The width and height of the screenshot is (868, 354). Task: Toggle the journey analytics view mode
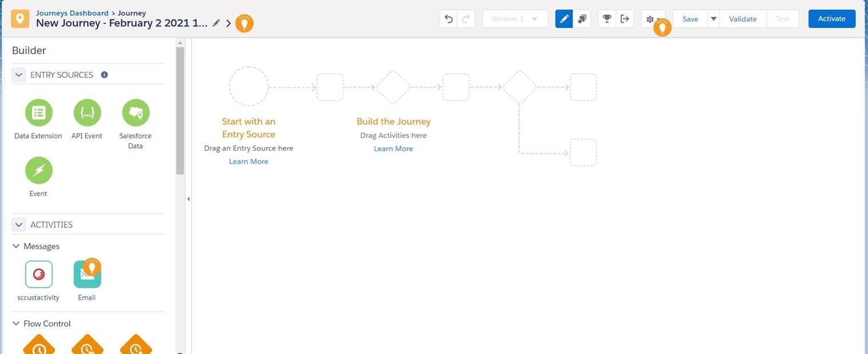582,18
